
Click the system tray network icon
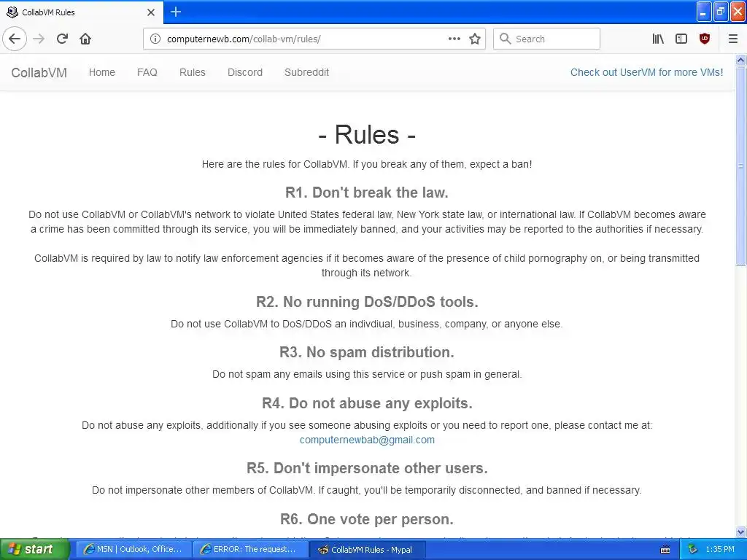(x=692, y=550)
